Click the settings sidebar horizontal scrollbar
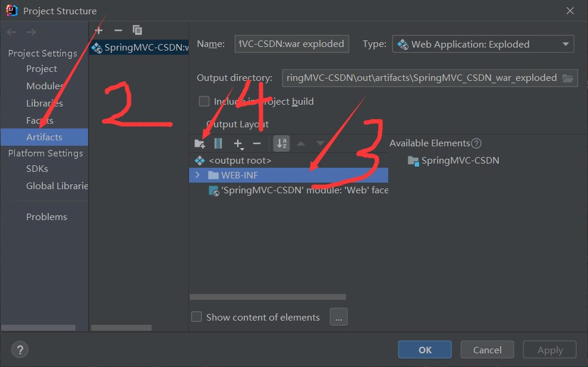 point(38,328)
